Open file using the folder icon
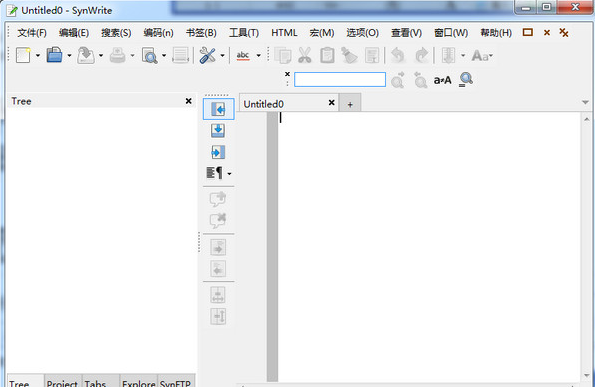 (x=55, y=55)
